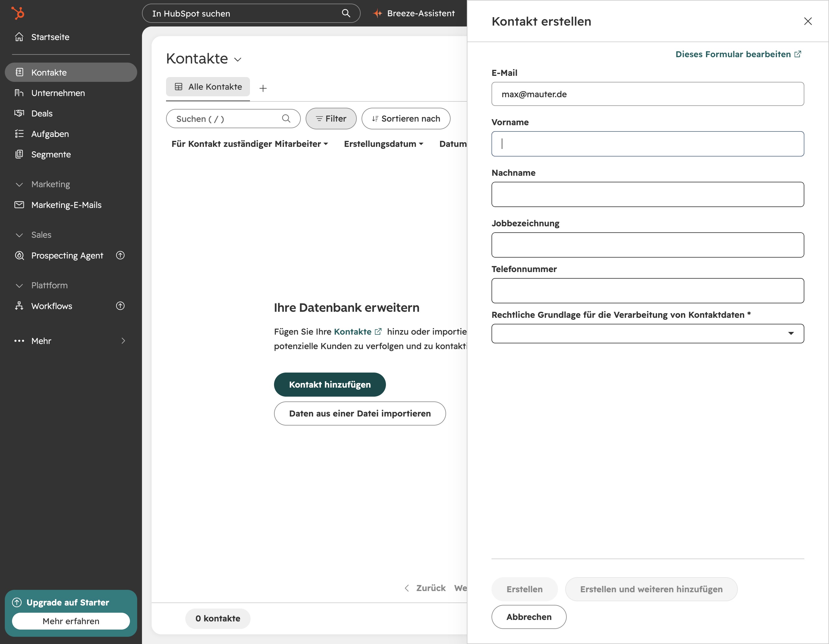This screenshot has width=829, height=644.
Task: Click the search magnifier in HubSpot search
Action: (x=346, y=13)
